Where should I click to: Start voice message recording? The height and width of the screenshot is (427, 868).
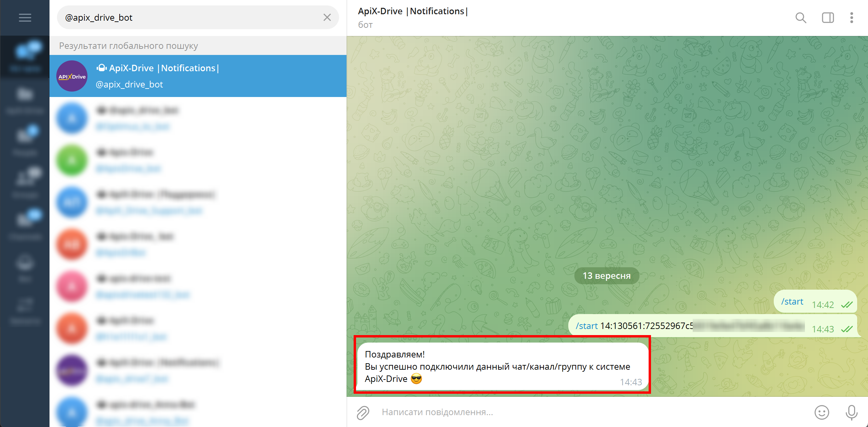click(x=851, y=412)
